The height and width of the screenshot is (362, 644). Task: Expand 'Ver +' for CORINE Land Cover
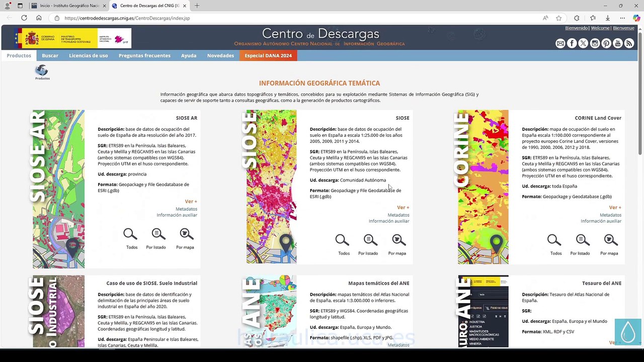click(x=615, y=207)
